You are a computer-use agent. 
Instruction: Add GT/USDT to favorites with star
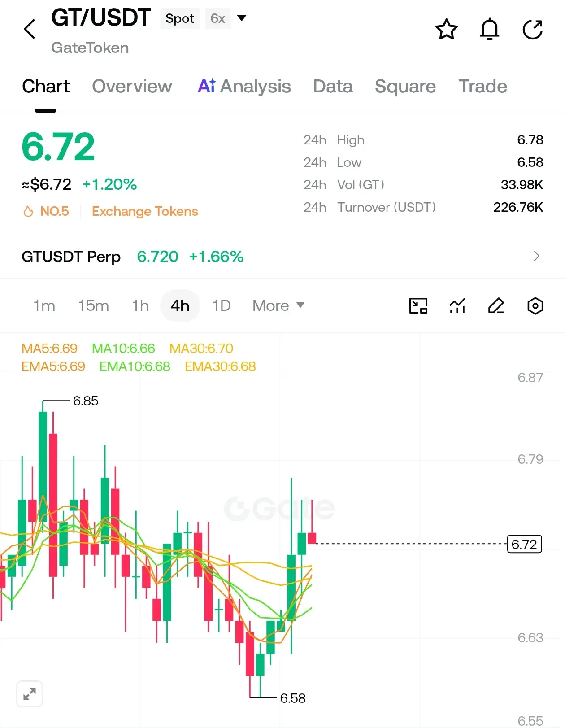447,30
